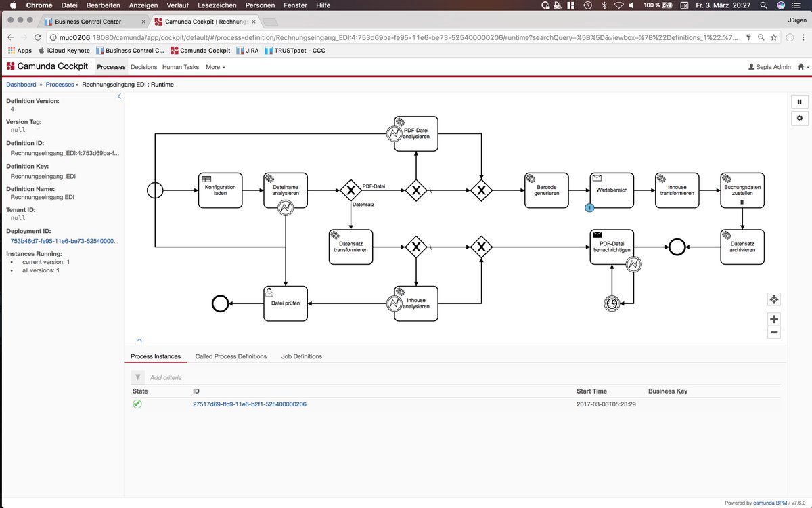Click the green state checkmark of the instance
The height and width of the screenshot is (508, 812).
click(x=137, y=404)
